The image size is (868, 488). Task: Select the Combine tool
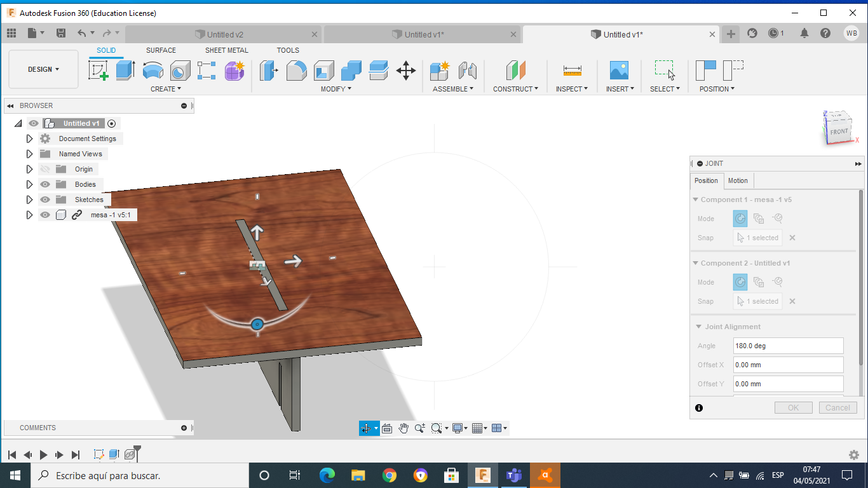(x=351, y=70)
